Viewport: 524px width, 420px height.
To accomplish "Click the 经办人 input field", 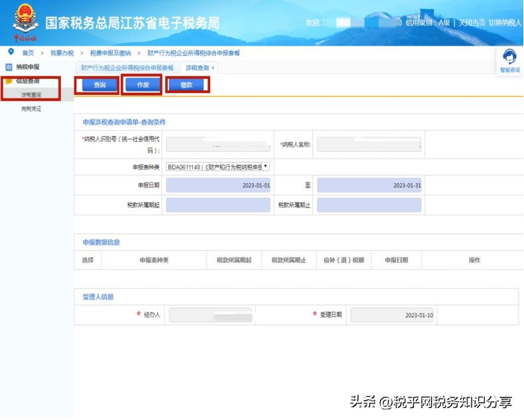I will point(210,315).
